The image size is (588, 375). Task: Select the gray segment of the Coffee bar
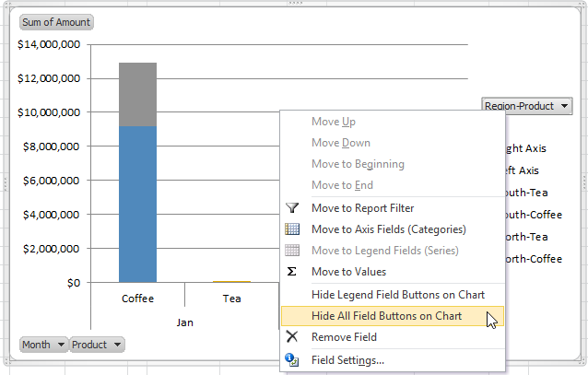(x=137, y=94)
